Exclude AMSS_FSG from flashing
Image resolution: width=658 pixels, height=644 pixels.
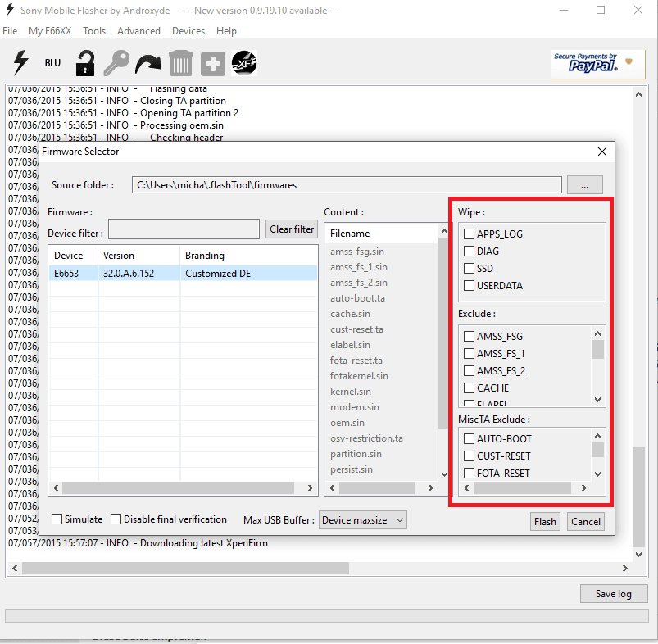tap(469, 336)
